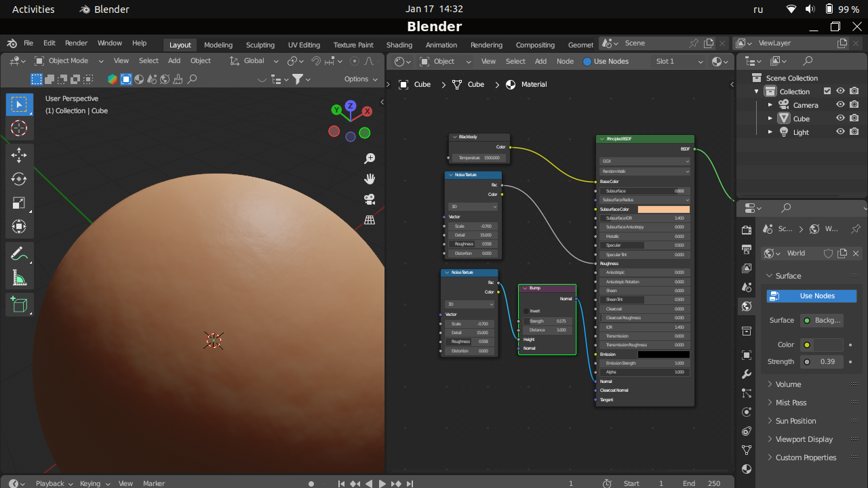Switch to perspective/orthographic grid icon
The height and width of the screenshot is (488, 868).
pos(370,220)
